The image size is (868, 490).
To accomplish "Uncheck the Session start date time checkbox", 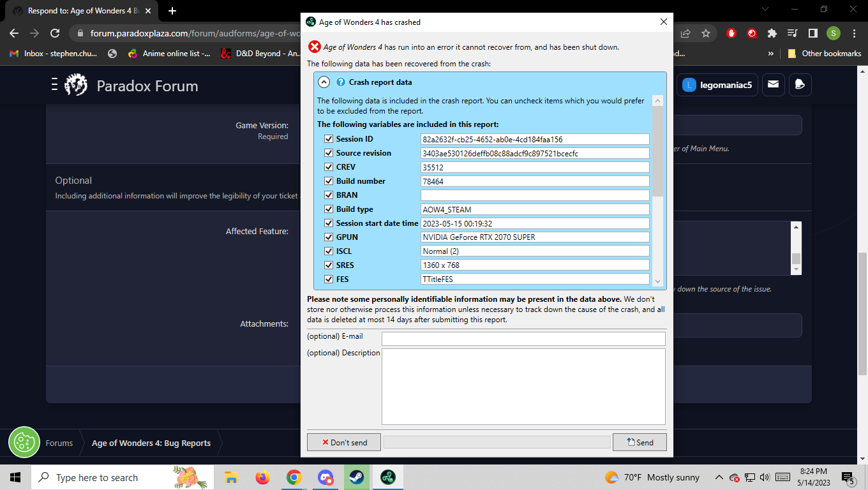I will click(329, 223).
